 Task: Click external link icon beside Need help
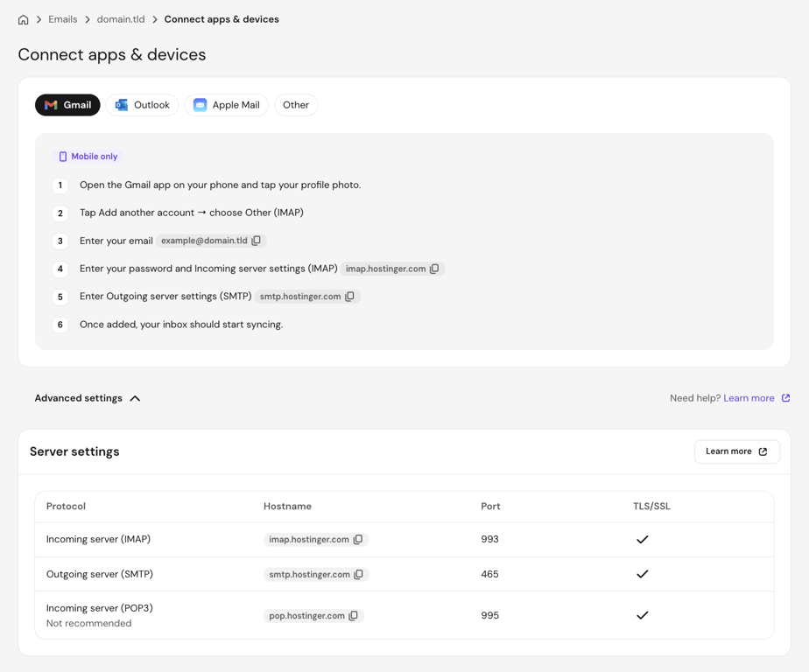coord(785,398)
